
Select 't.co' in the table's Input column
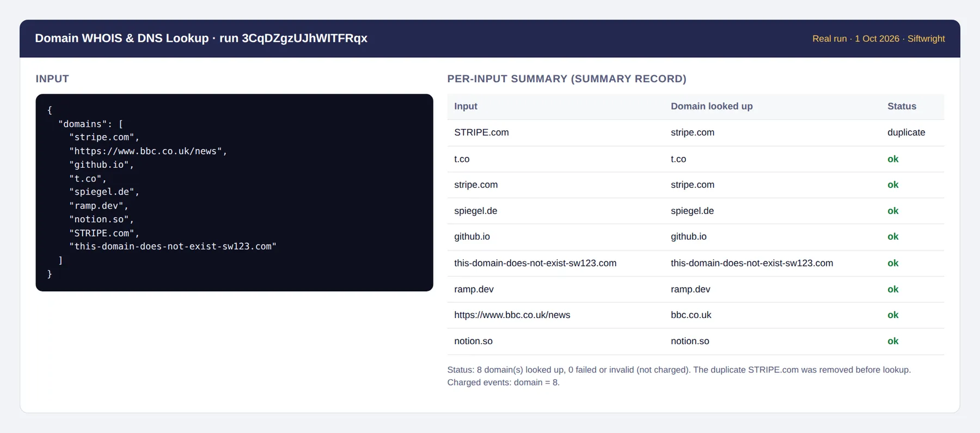pyautogui.click(x=462, y=159)
